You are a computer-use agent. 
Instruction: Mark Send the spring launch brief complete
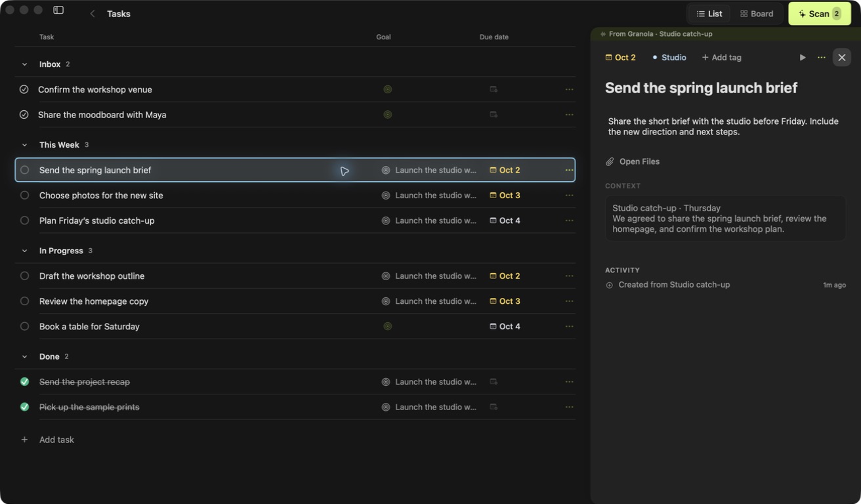(24, 170)
